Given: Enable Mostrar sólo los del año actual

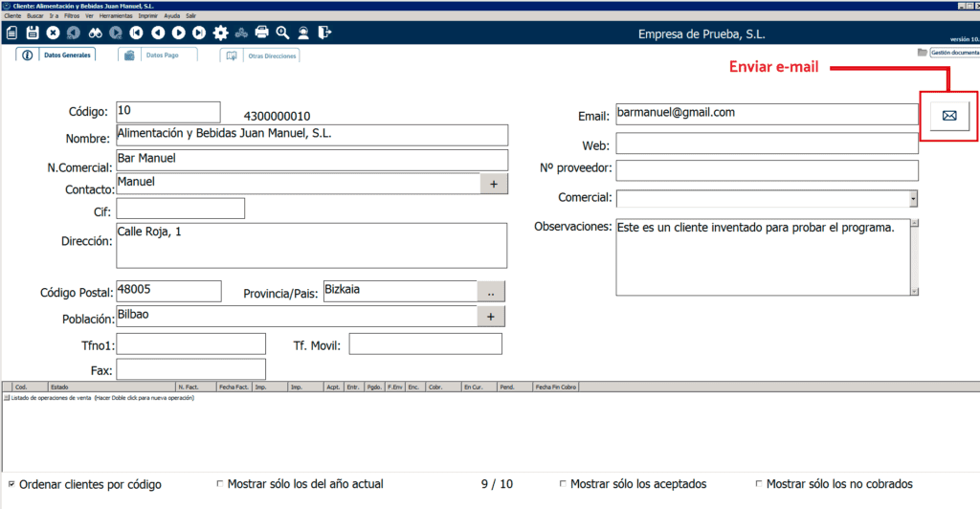Looking at the screenshot, I should [221, 484].
